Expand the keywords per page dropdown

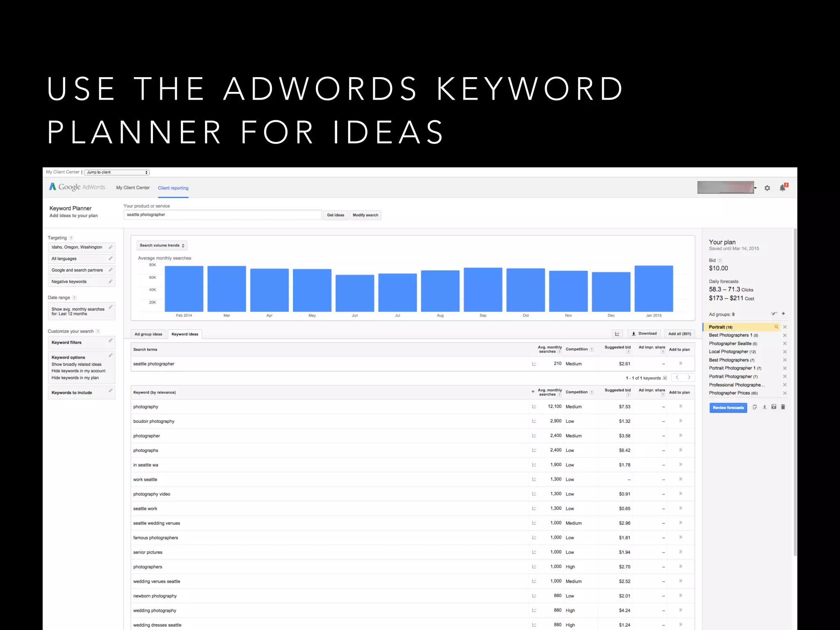(x=665, y=378)
